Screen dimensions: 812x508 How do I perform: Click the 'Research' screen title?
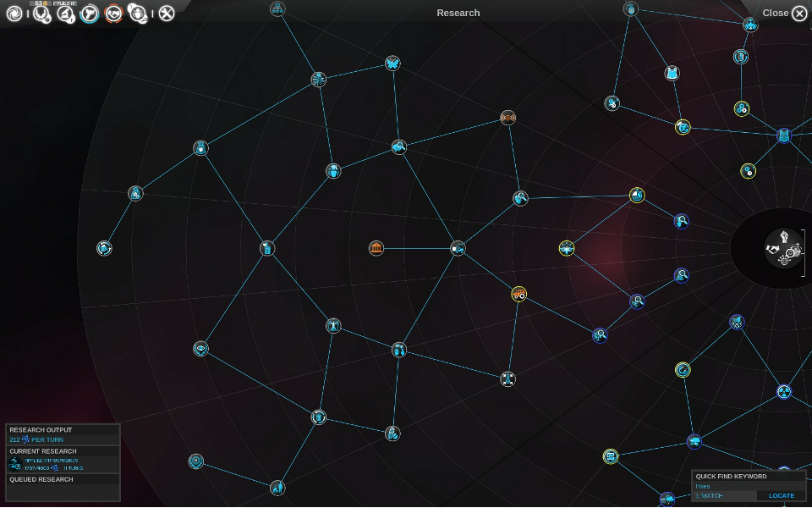point(458,13)
